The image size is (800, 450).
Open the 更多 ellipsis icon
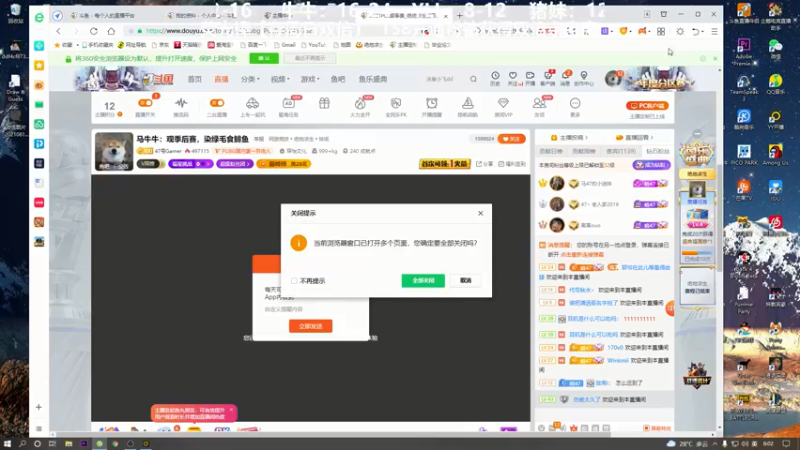[x=575, y=103]
